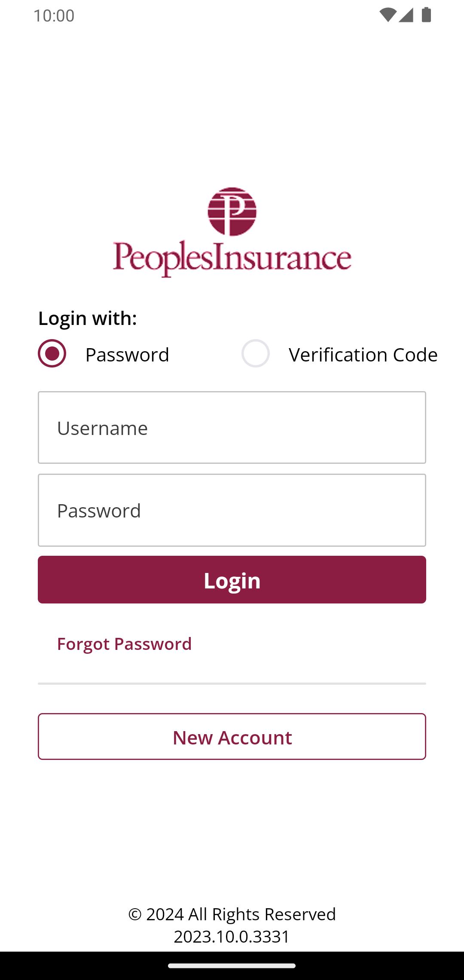The width and height of the screenshot is (464, 980).
Task: Tap the 'Password' radio option label
Action: point(127,355)
